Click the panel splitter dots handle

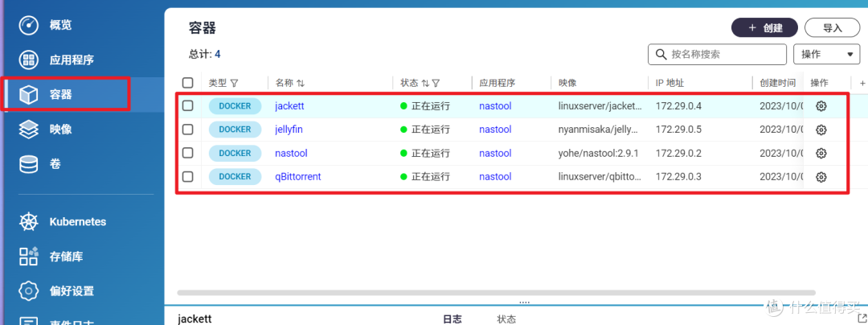[524, 302]
